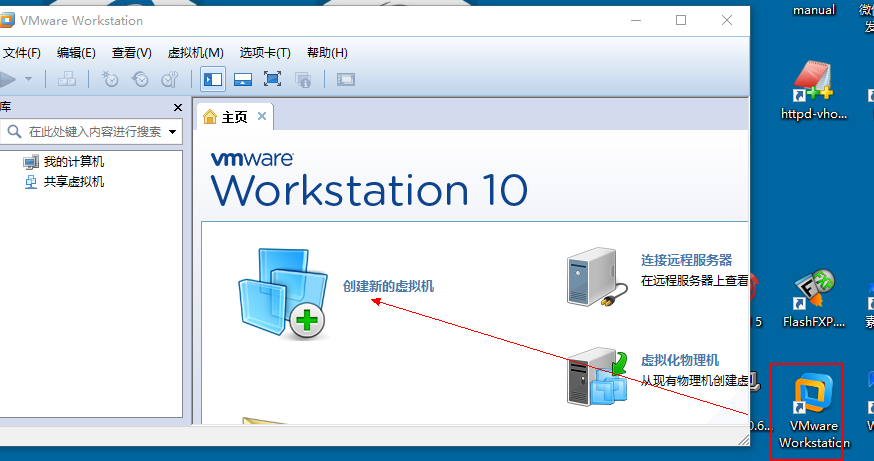Toggle the thumbnail bar view button

pos(242,79)
